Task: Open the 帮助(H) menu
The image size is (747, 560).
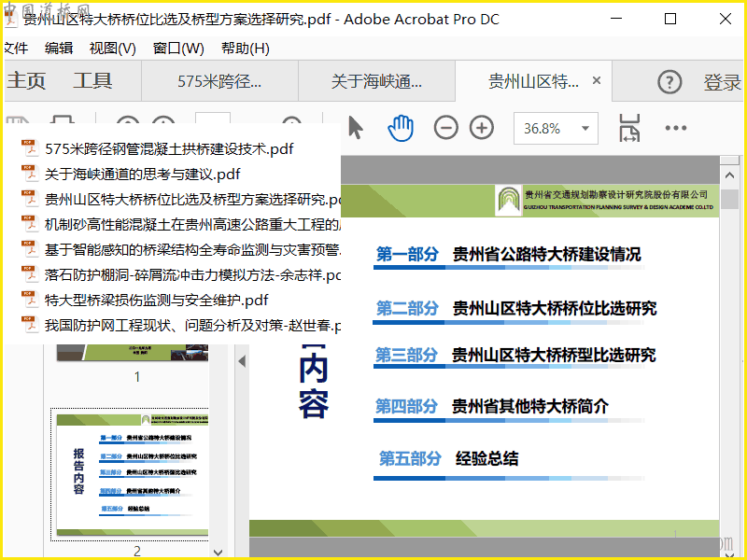Action: tap(246, 49)
